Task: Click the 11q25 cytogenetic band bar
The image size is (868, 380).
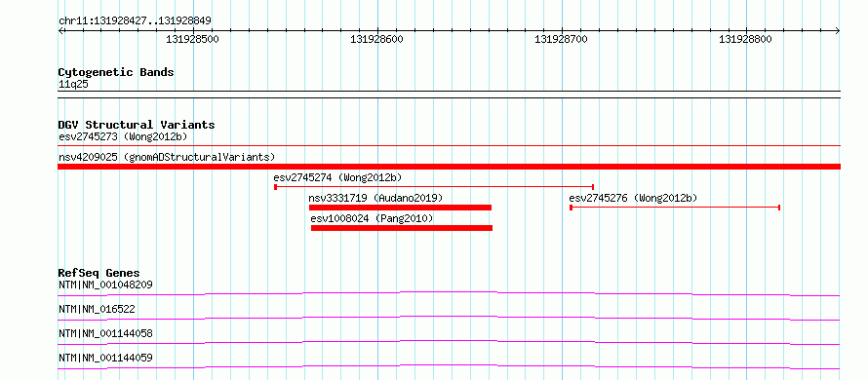Action: click(449, 95)
